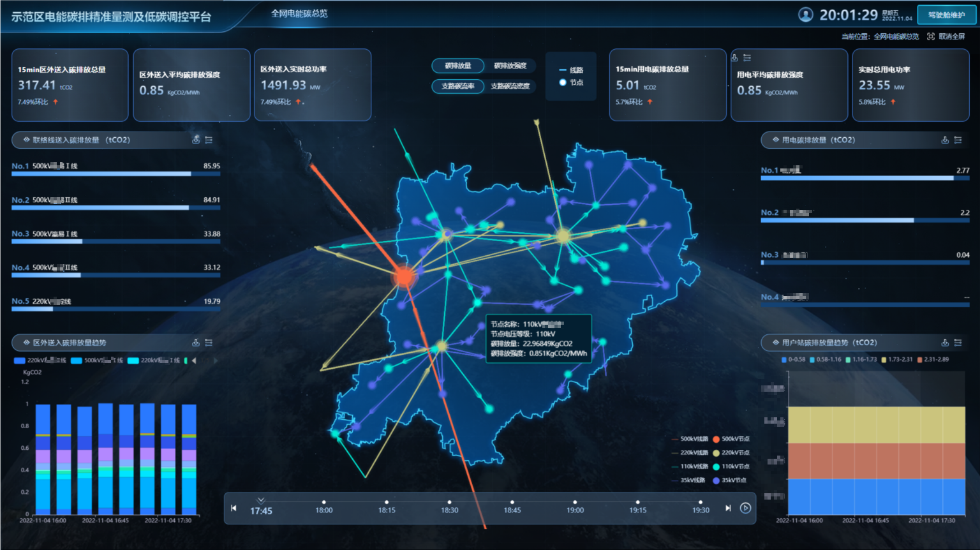Open list settings icon of 区外送入碳排放趋势 panel

click(x=209, y=343)
